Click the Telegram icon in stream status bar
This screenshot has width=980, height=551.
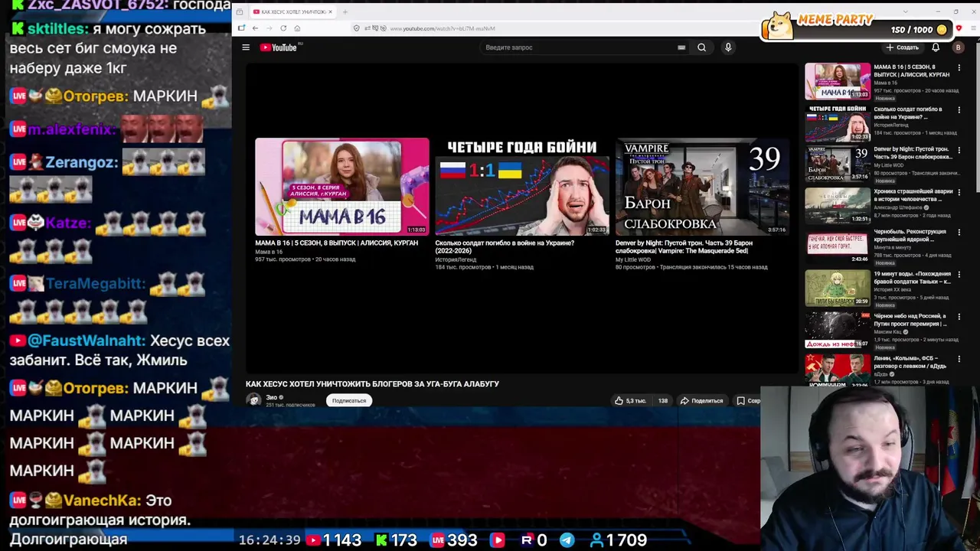click(567, 540)
